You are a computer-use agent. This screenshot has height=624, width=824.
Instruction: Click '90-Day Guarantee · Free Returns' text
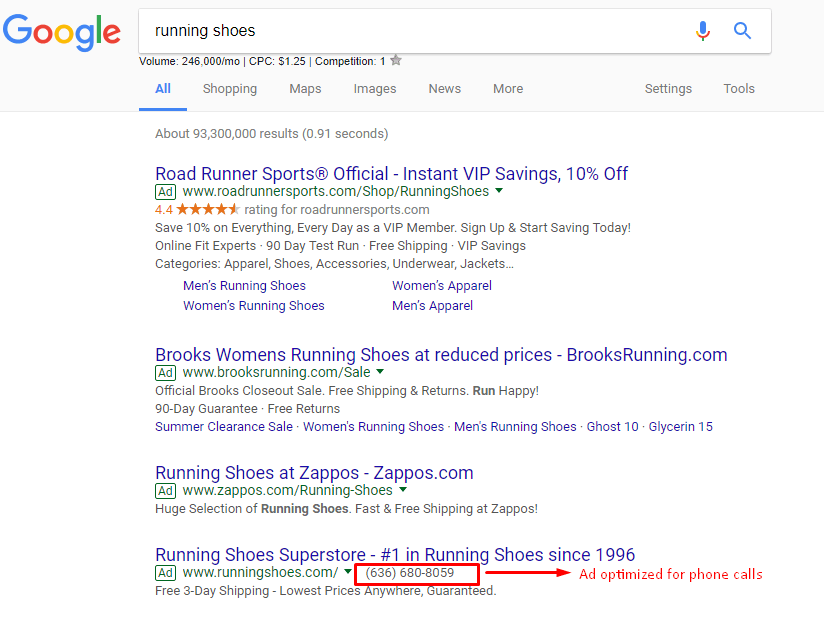[248, 408]
